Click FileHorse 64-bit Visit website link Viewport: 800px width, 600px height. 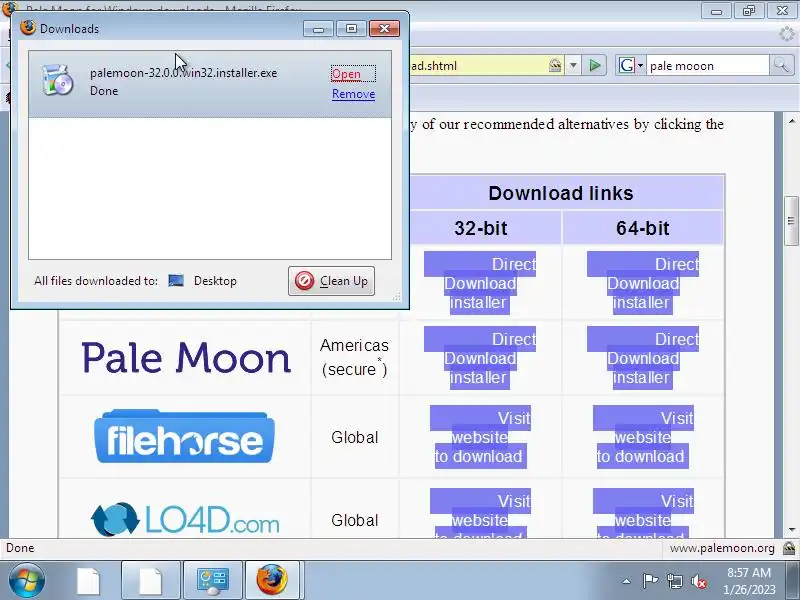[x=642, y=437]
